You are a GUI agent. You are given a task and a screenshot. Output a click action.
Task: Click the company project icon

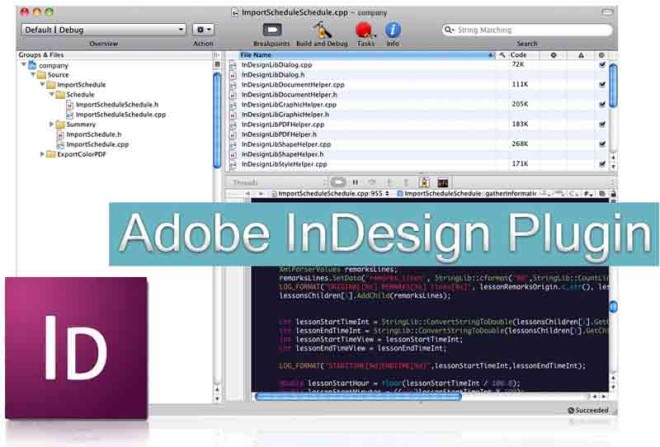[x=32, y=65]
